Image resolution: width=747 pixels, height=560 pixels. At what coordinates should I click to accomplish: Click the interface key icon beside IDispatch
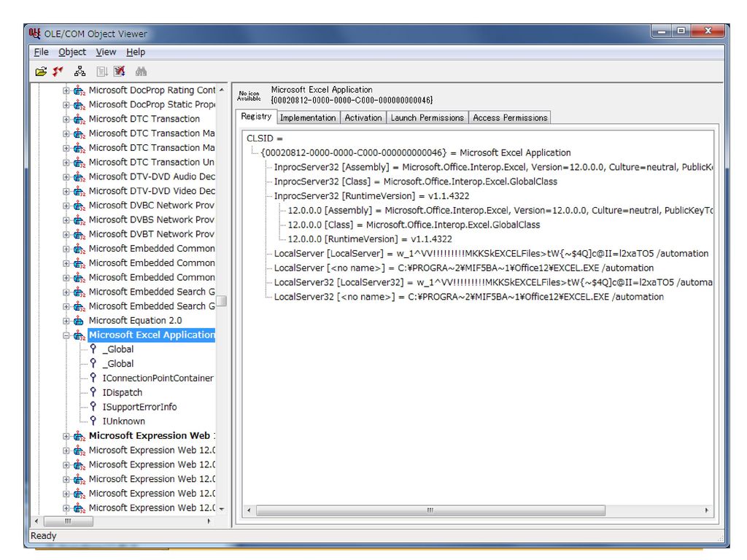click(93, 392)
